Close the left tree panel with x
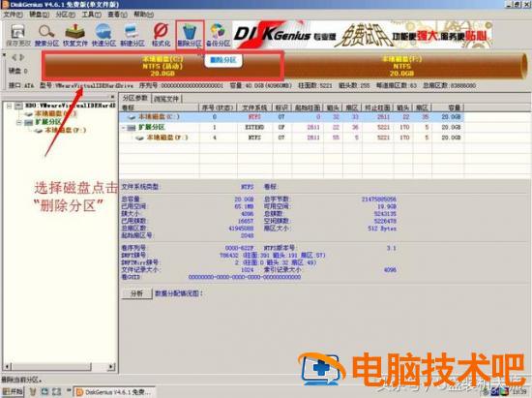Image resolution: width=532 pixels, height=398 pixels. [112, 97]
